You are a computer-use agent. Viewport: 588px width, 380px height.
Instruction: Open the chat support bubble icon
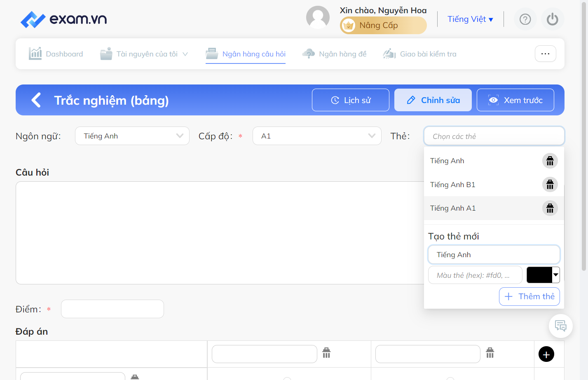tap(560, 326)
